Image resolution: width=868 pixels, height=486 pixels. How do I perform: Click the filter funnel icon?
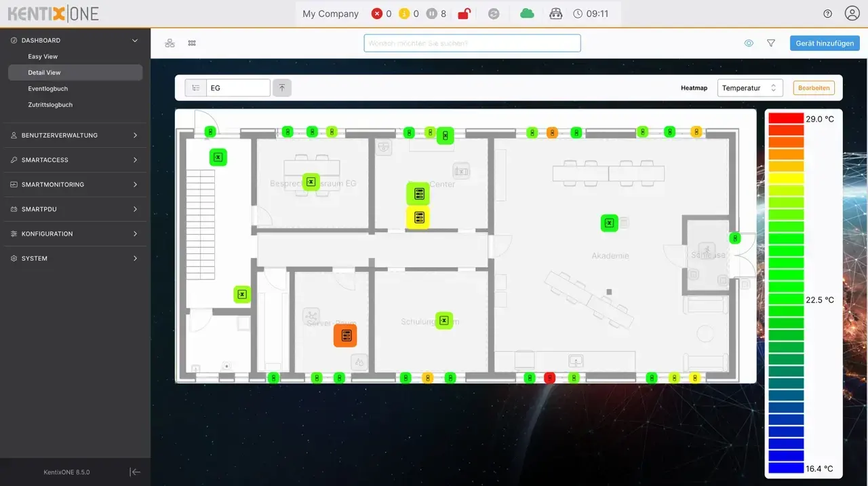click(x=771, y=43)
